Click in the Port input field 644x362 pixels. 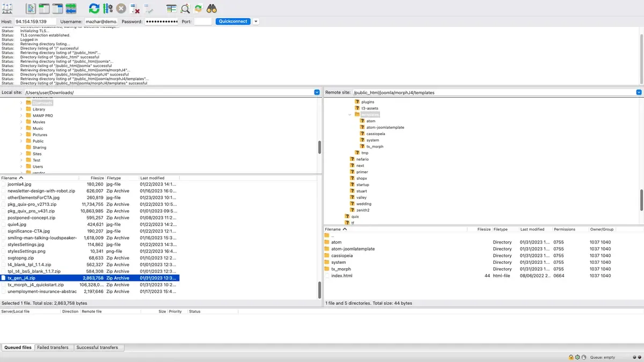tap(203, 21)
